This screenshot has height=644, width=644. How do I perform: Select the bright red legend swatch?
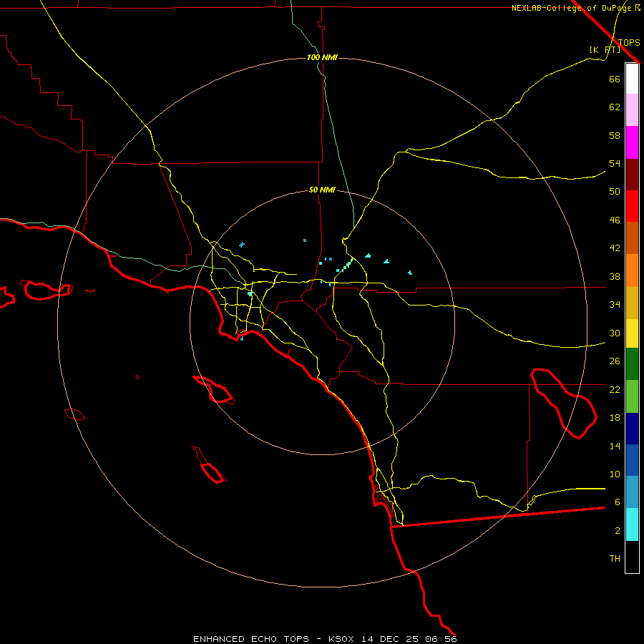[632, 206]
